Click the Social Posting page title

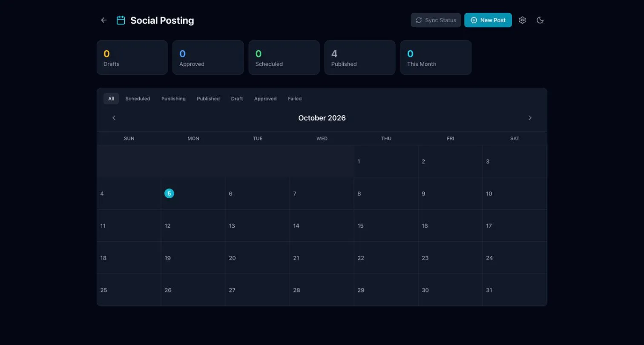tap(162, 20)
